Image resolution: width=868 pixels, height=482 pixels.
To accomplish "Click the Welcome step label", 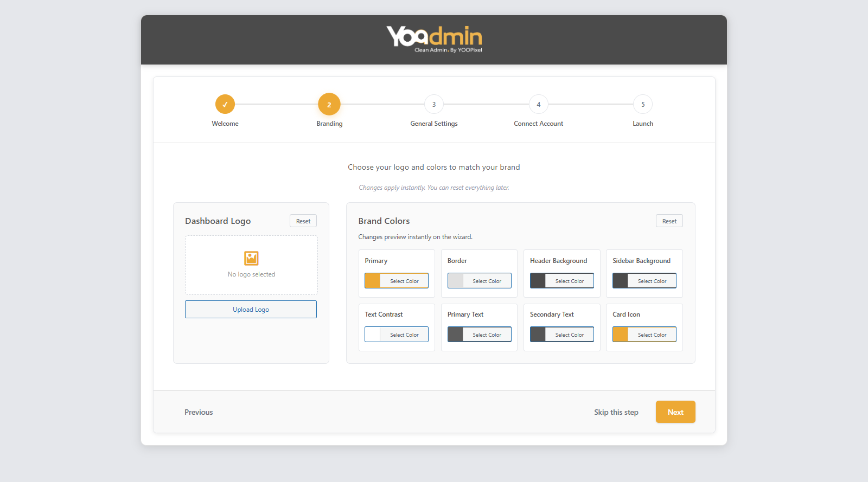I will [x=225, y=124].
